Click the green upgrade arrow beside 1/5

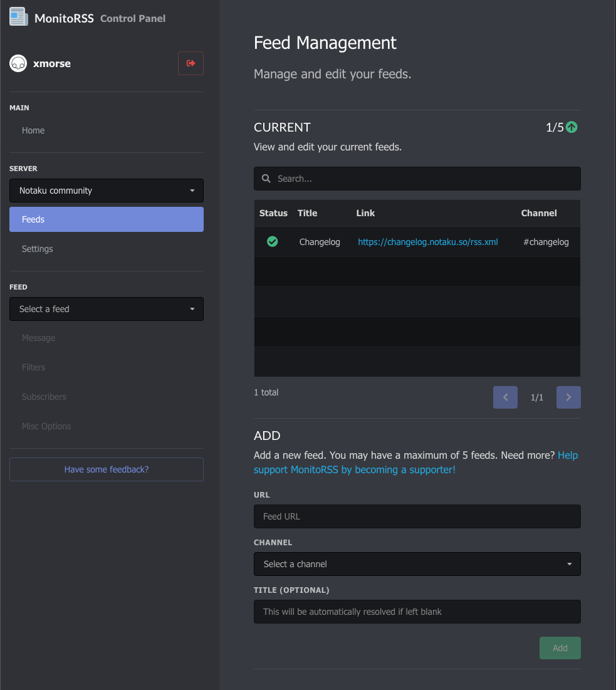[x=571, y=127]
